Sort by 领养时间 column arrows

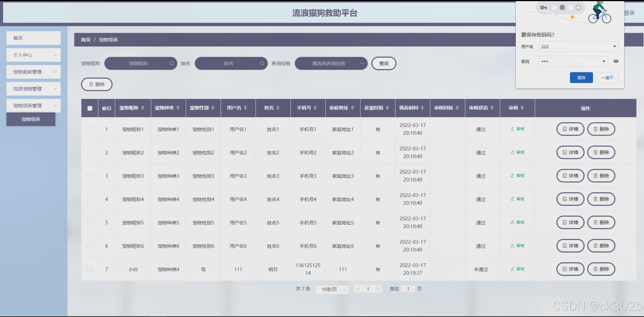(422, 108)
